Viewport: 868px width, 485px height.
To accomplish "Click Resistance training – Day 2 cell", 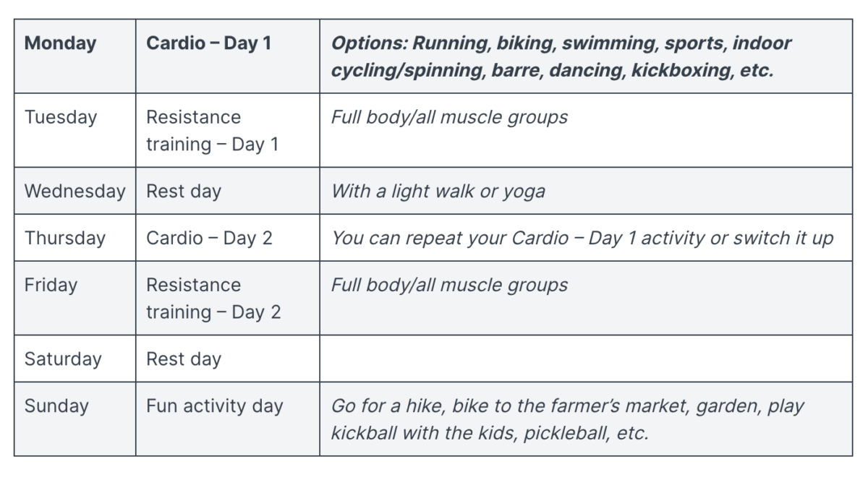I will click(228, 298).
